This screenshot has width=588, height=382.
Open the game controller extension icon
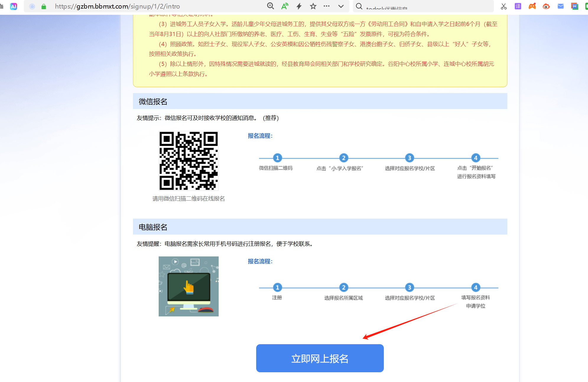pyautogui.click(x=532, y=6)
